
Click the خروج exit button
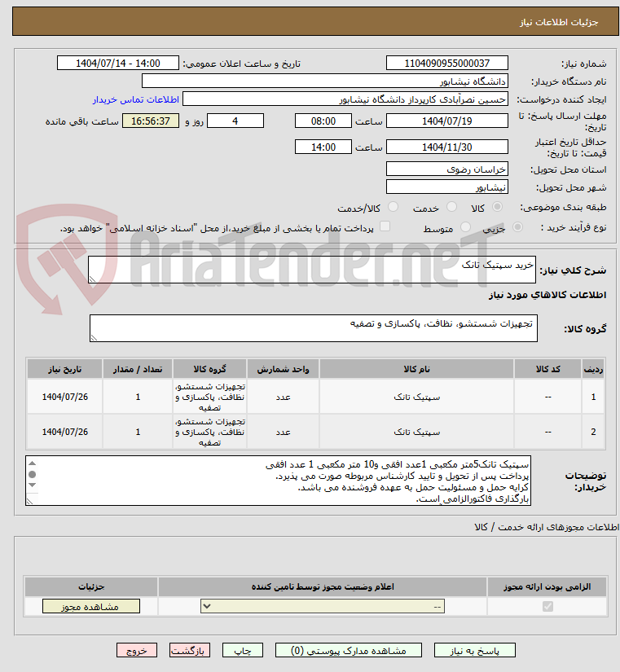137,650
